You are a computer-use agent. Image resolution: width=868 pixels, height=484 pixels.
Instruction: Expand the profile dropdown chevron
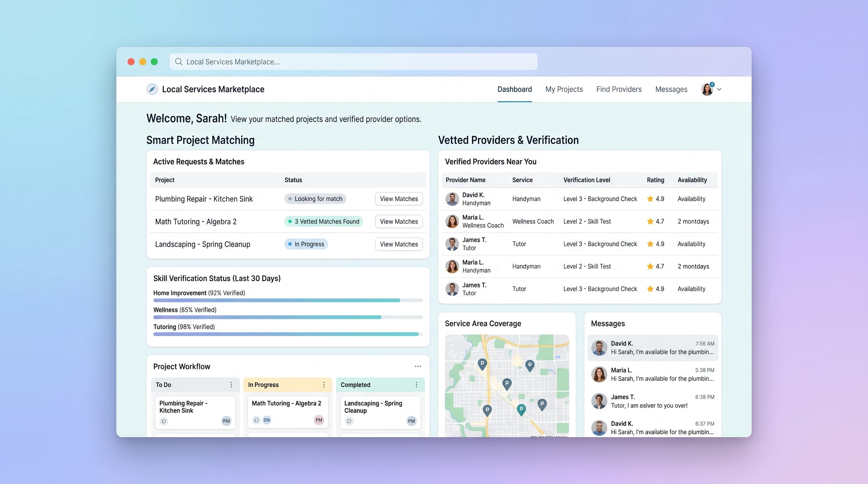click(x=719, y=89)
